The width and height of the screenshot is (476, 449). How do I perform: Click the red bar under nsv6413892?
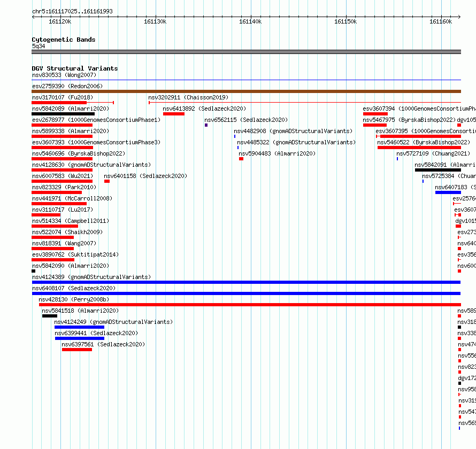174,114
